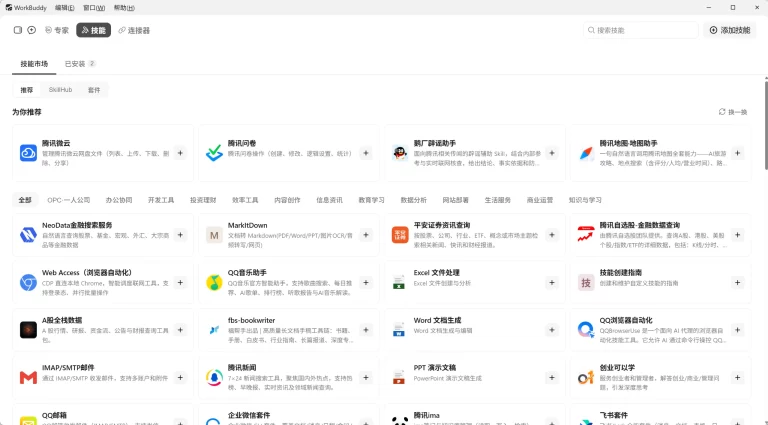Add NeoData金融搜索服务 with plus button

click(180, 235)
